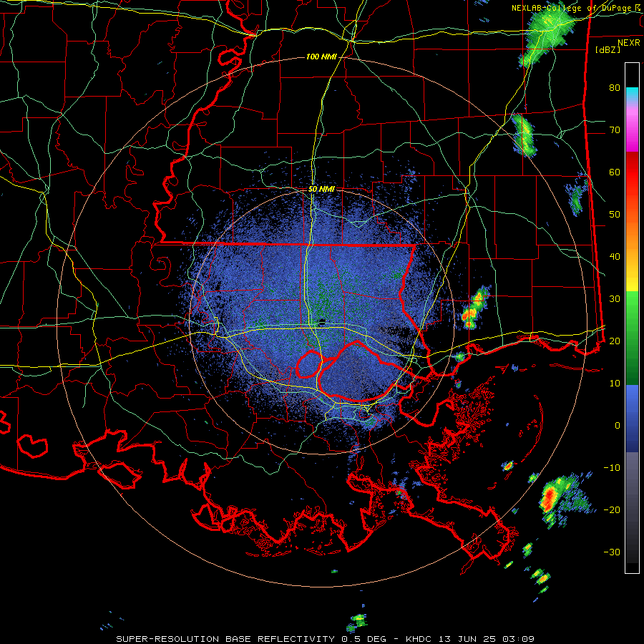Click the 0 value on dBZ scale

(x=617, y=426)
